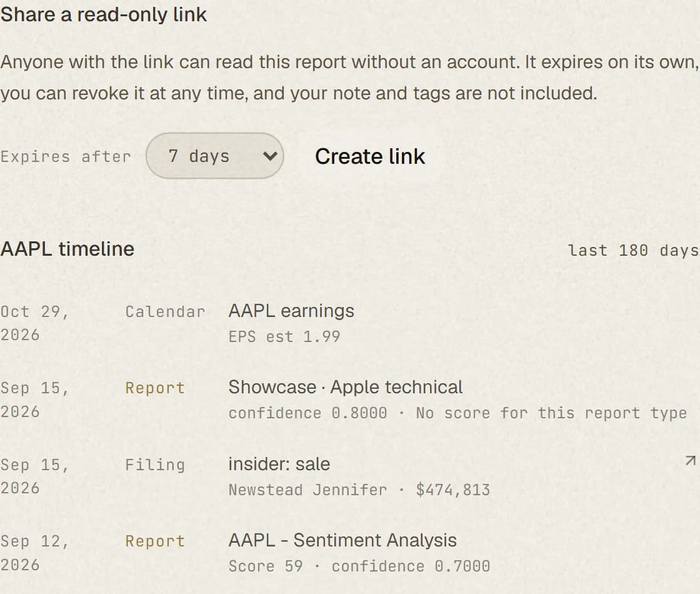The width and height of the screenshot is (700, 594).
Task: Click the dropdown chevron next to 7 days
Action: pyautogui.click(x=269, y=156)
